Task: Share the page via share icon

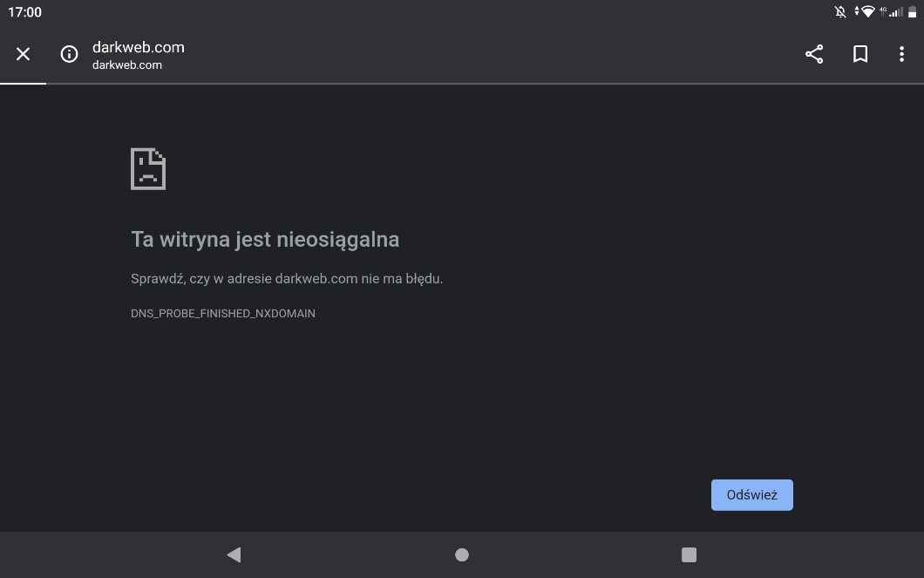Action: tap(814, 54)
